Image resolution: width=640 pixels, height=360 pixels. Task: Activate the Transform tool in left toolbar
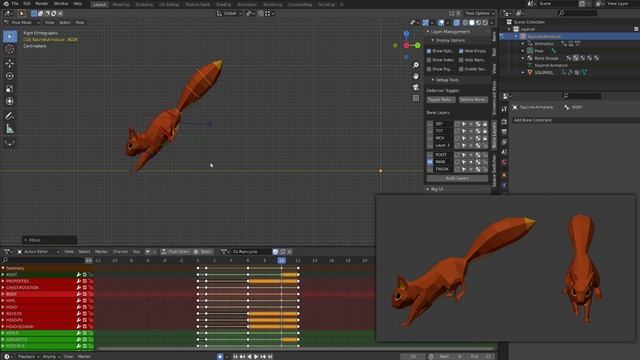pyautogui.click(x=10, y=101)
